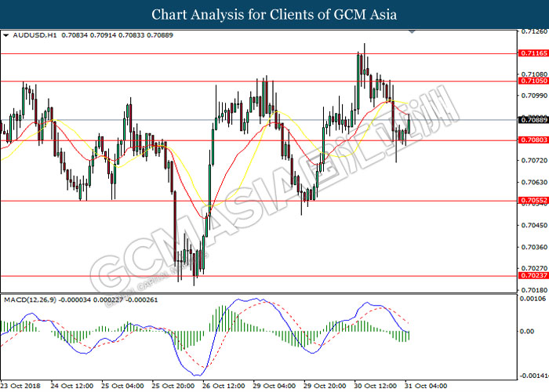Click the 24 Oct 12:00 time label
Image resolution: width=549 pixels, height=392 pixels.
72,386
